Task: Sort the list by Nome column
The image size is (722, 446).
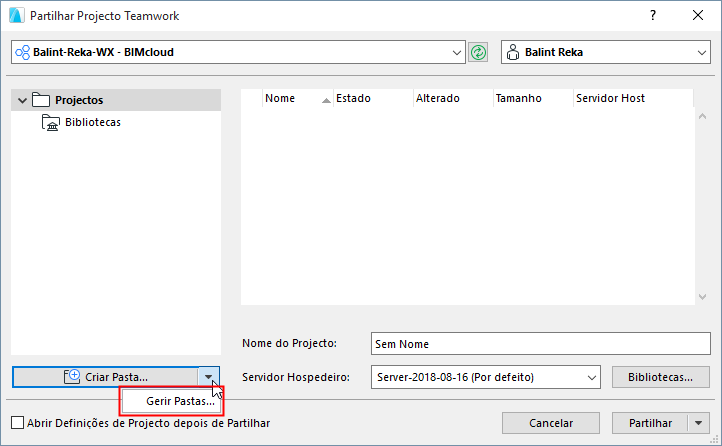Action: [x=297, y=98]
